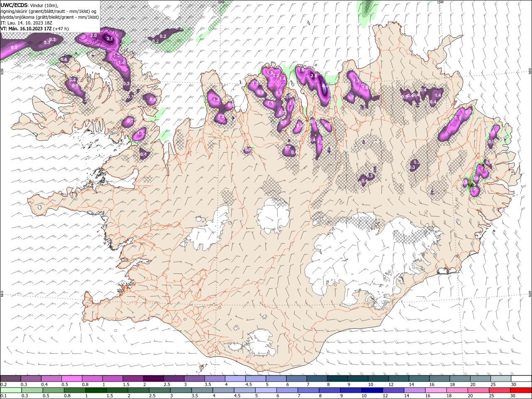Click the '15W' longitude label
532x399 pixels.
click(x=441, y=2)
